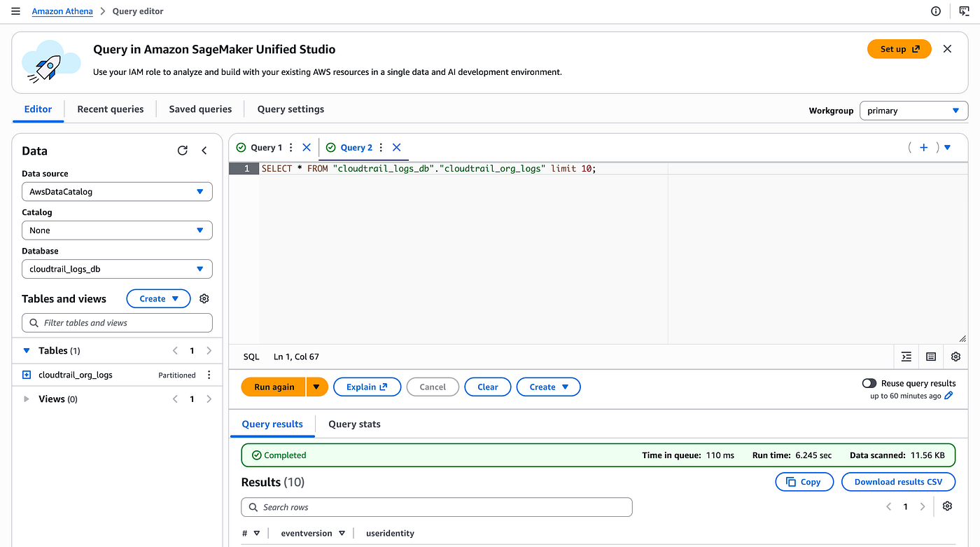Click the Set up button

pyautogui.click(x=899, y=49)
